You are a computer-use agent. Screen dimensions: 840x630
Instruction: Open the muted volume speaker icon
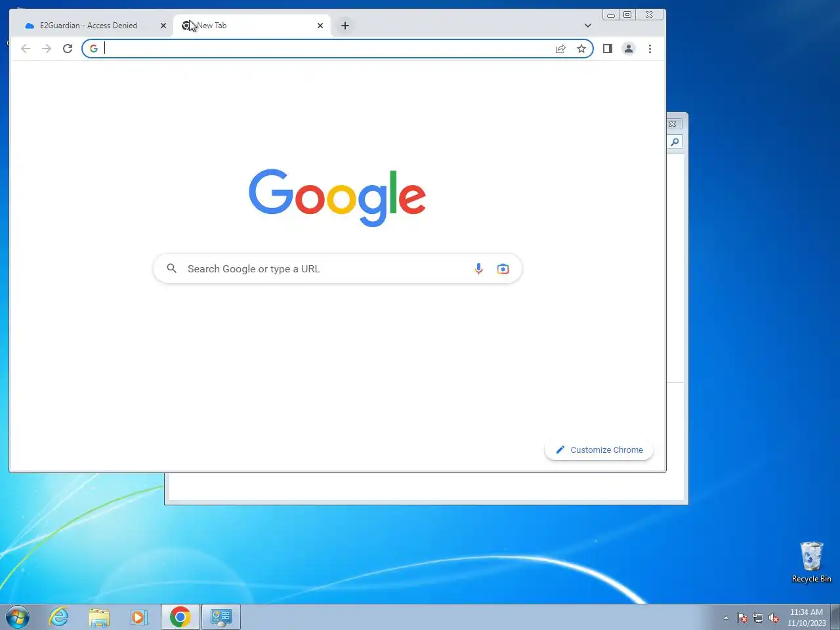pyautogui.click(x=774, y=618)
